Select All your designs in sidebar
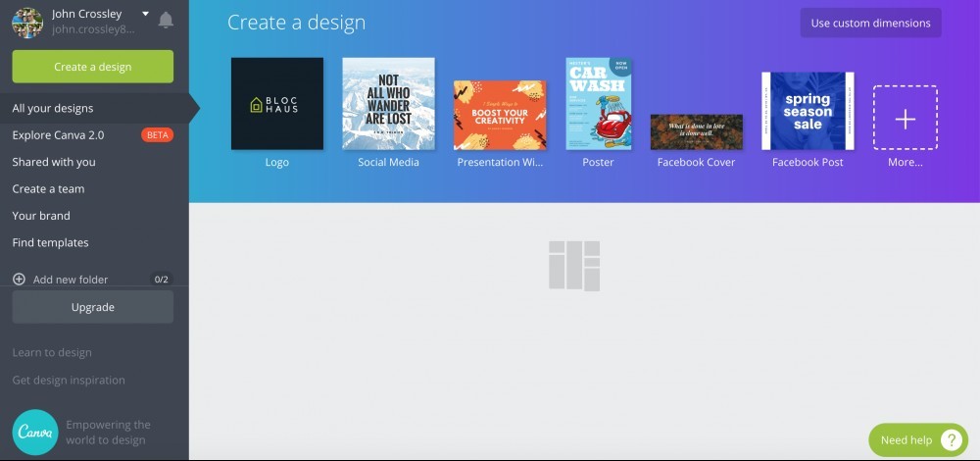 94,108
